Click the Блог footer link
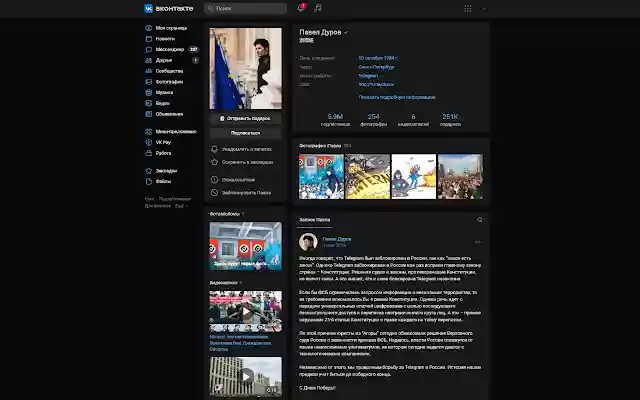This screenshot has width=640, height=400. click(149, 199)
